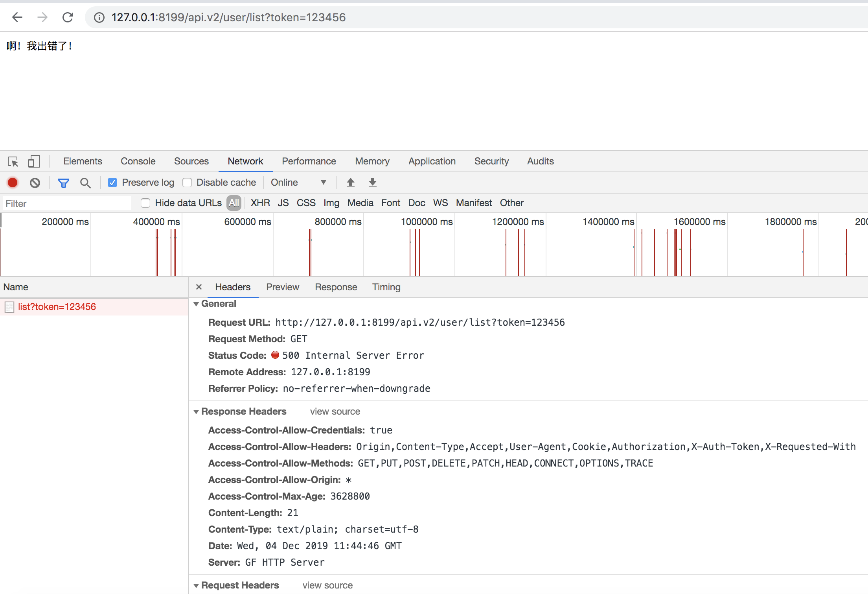Click the import HAR upload icon
This screenshot has height=594, width=868.
tap(350, 183)
